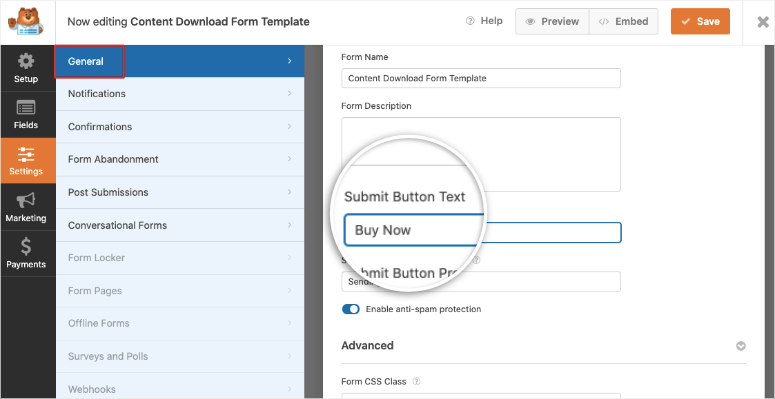Viewport: 775px width, 399px height.
Task: Click the WPForms bear mascot logo
Action: [26, 22]
